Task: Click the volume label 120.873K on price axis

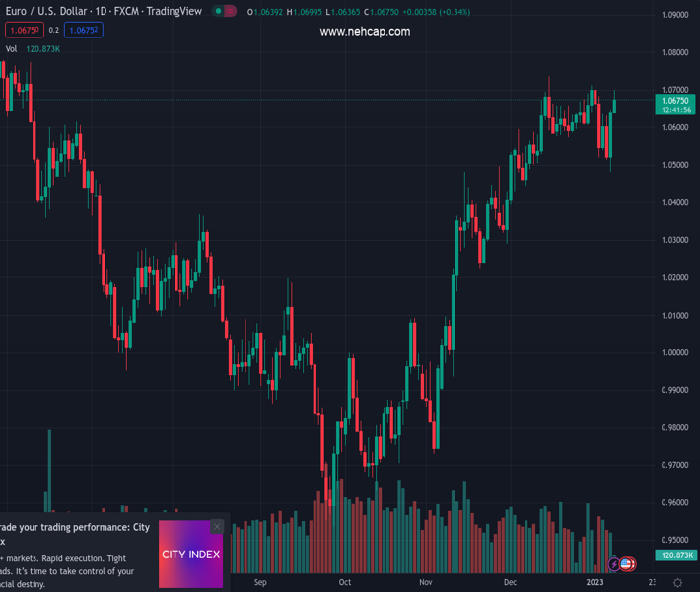Action: coord(676,555)
